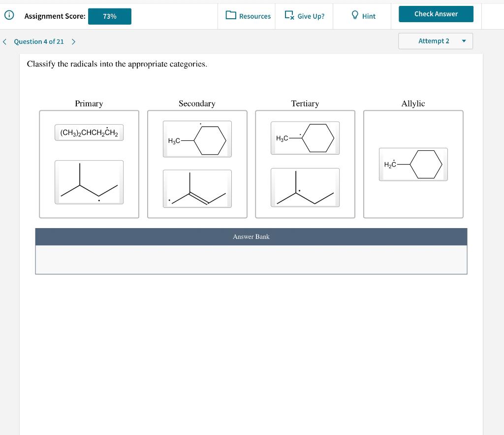
Task: Click the Hint lightbulb icon
Action: tap(355, 16)
